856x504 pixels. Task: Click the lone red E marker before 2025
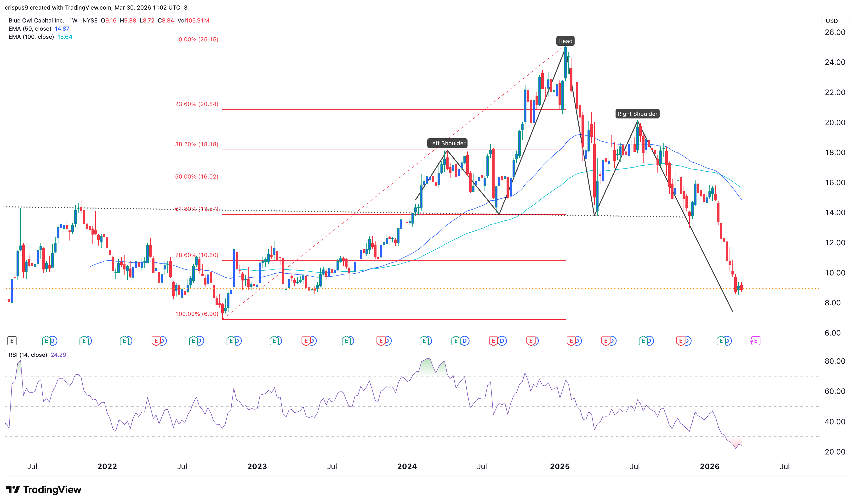coord(531,341)
